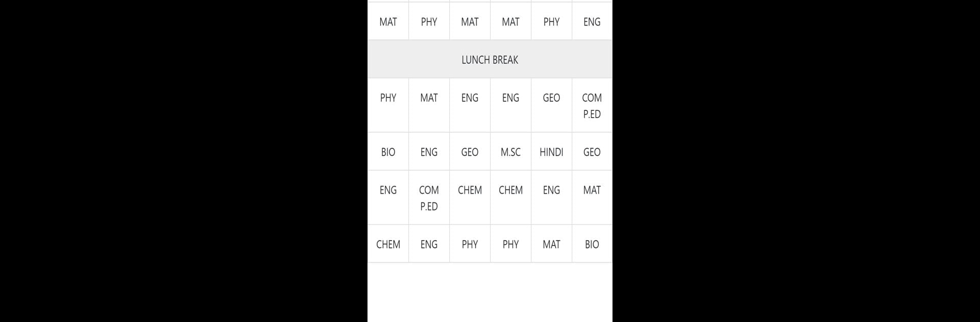
Task: Select the COMP.ED cell beside CHEM
Action: tap(429, 198)
